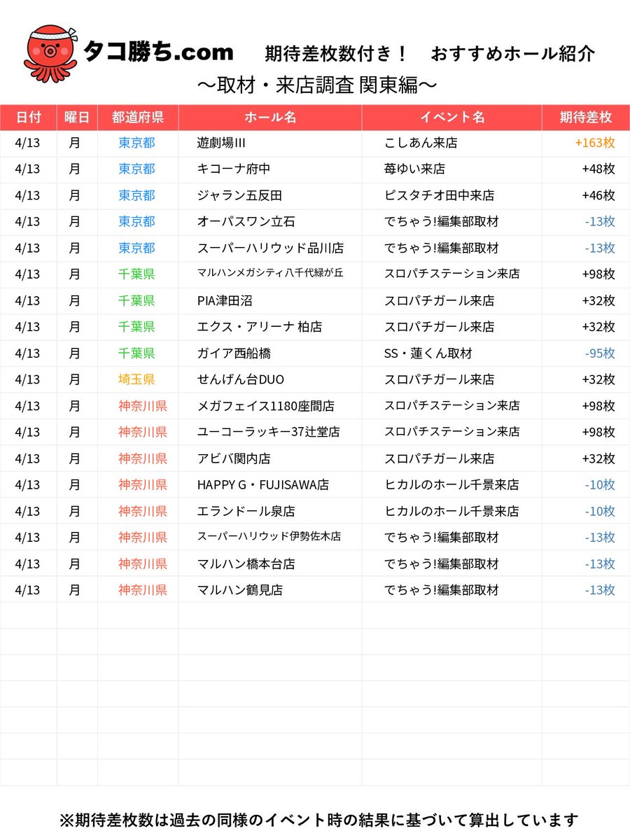Click the +32枚 value for せんげん台DUO
The height and width of the screenshot is (840, 630).
coord(598,379)
